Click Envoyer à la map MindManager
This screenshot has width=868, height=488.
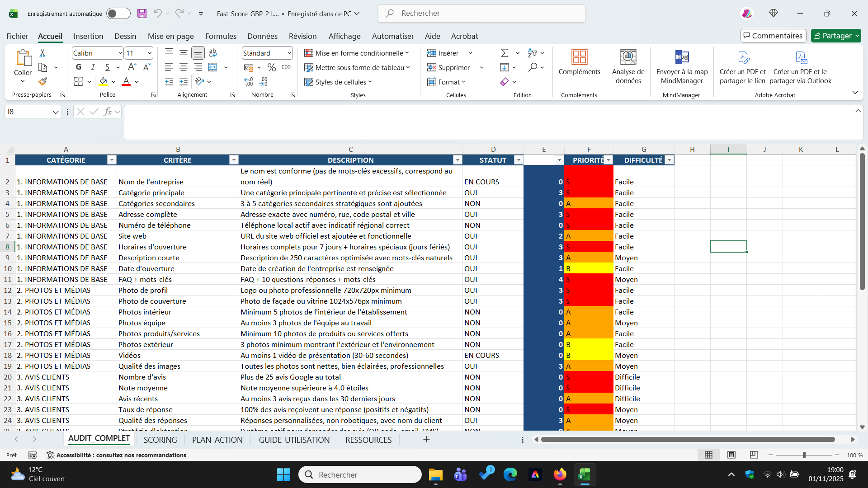(x=682, y=67)
